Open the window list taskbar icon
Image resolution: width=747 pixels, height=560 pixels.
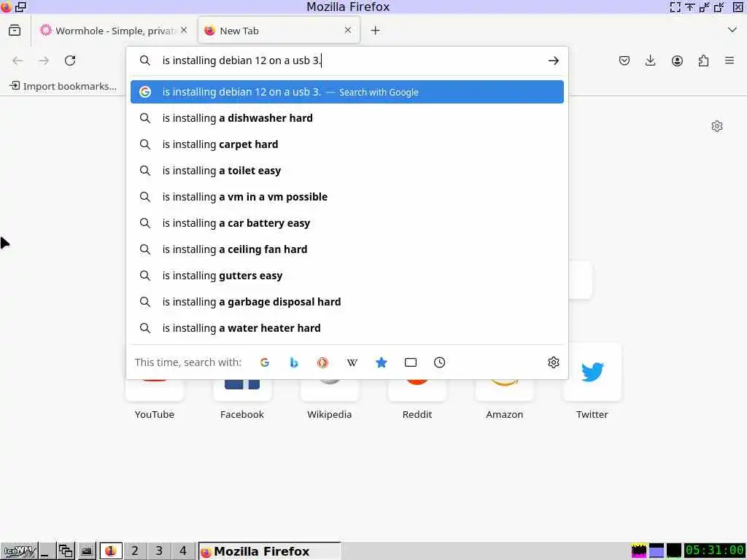[x=66, y=551]
